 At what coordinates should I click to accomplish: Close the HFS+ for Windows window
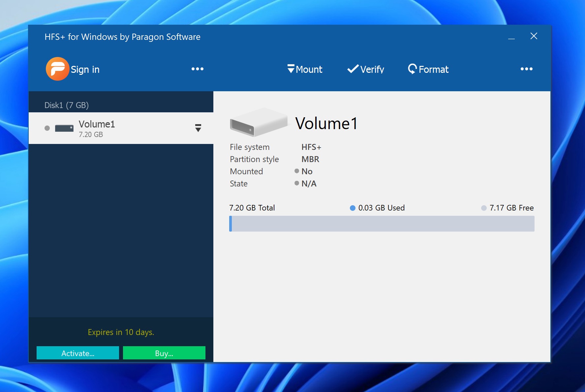click(534, 36)
